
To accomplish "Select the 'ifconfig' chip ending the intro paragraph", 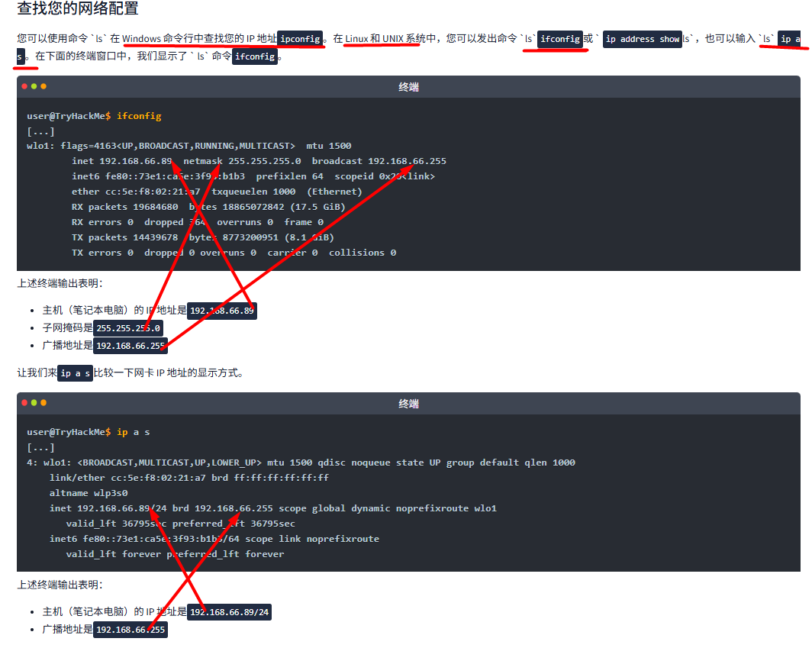I will point(255,56).
